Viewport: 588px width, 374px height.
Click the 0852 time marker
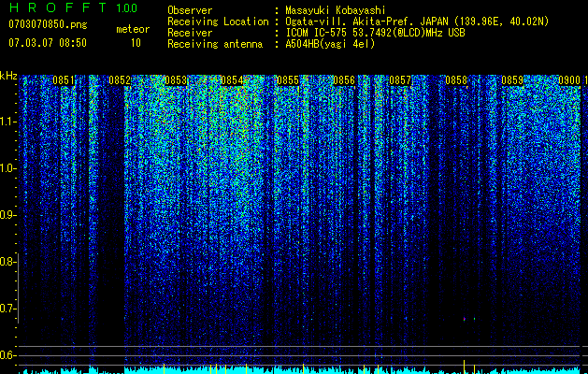[120, 80]
